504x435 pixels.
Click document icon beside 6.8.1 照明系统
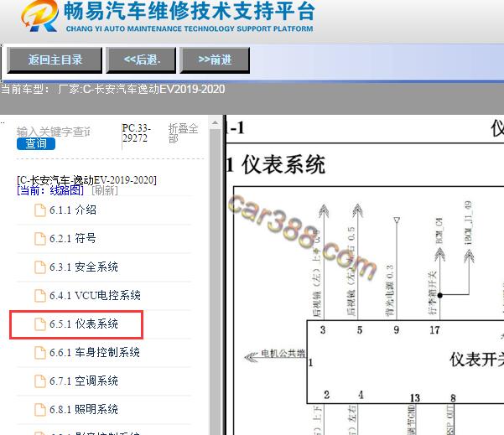[40, 409]
